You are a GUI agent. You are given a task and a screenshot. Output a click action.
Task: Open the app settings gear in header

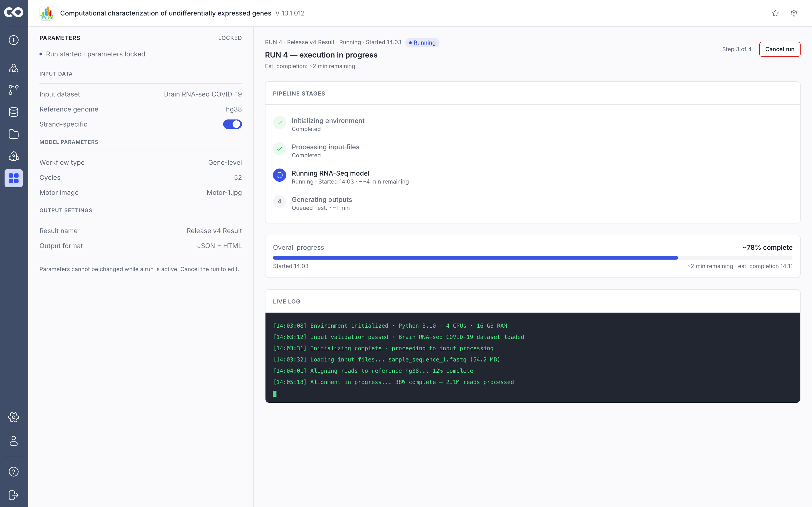tap(794, 13)
